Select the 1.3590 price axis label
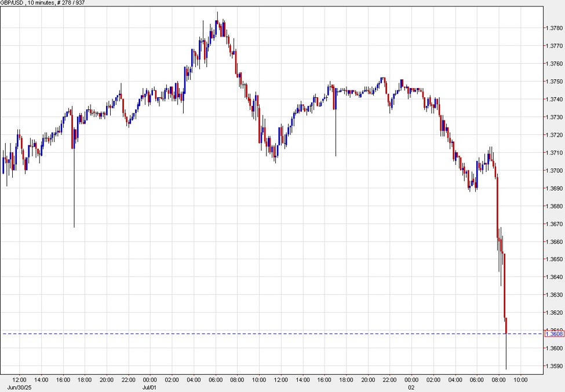565x392 pixels. [553, 367]
